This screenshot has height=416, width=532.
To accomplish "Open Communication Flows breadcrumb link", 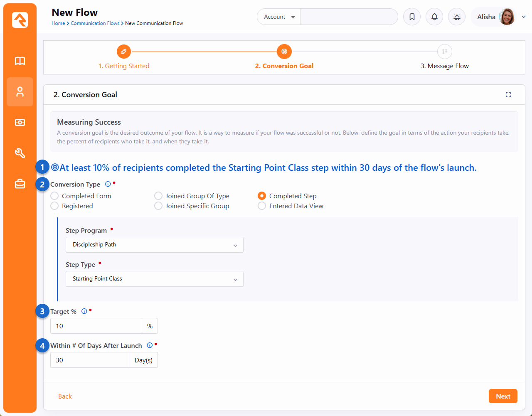I will pyautogui.click(x=95, y=23).
